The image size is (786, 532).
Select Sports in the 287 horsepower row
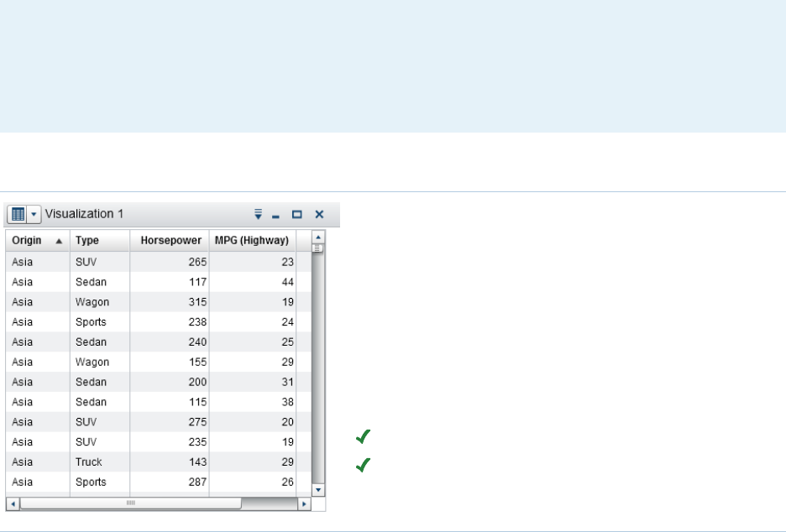(x=91, y=482)
